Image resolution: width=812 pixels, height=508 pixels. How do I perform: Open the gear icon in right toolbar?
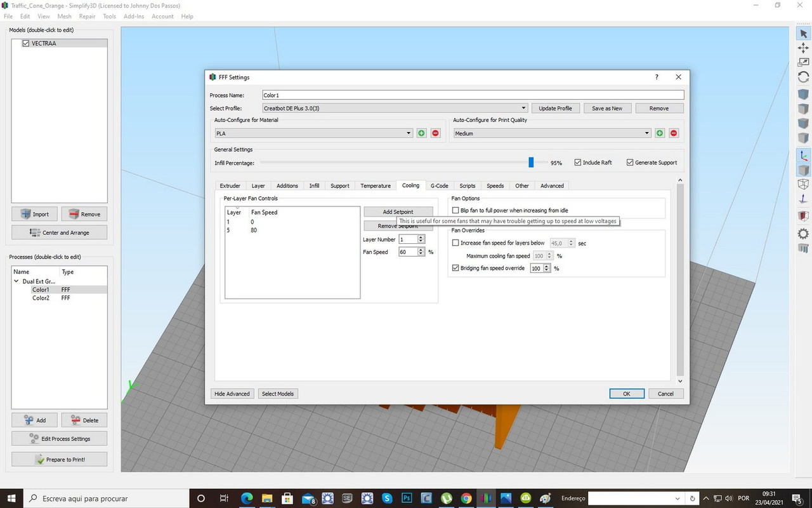(803, 233)
